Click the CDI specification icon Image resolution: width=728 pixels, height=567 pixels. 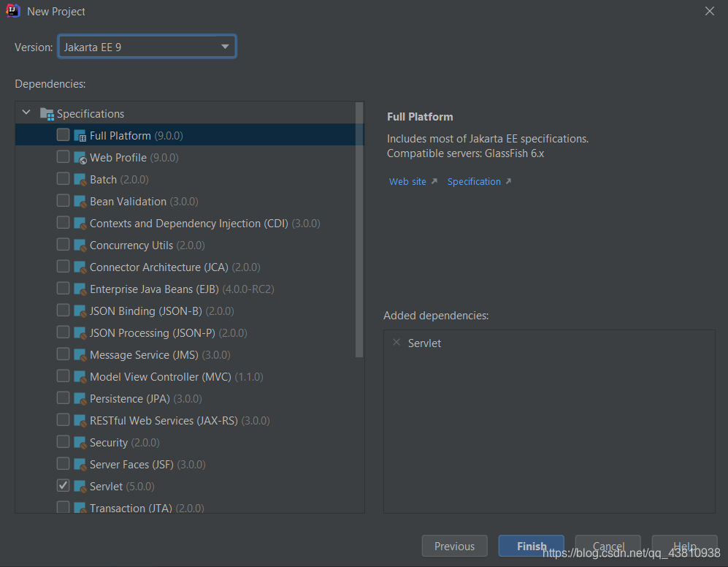pos(80,224)
